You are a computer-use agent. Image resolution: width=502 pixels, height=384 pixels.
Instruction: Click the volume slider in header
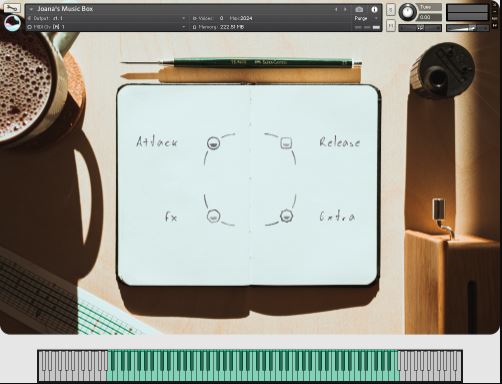coord(467,28)
